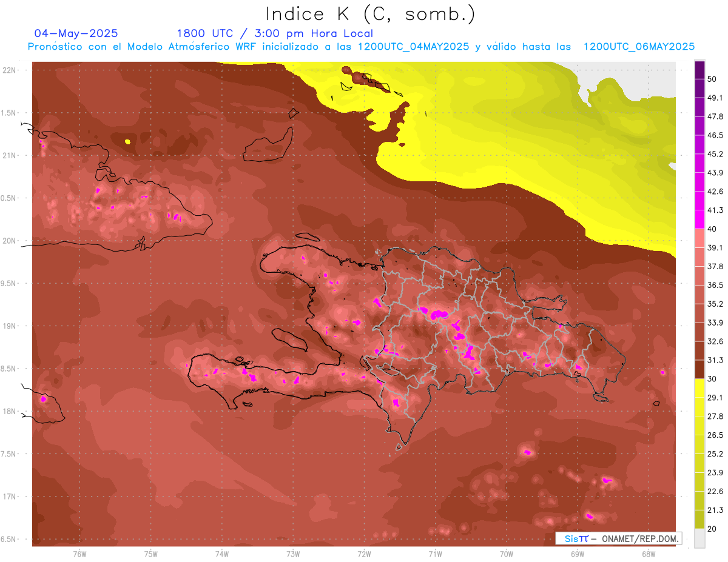Select the '71W' longitude label
The image size is (728, 562).
(435, 554)
